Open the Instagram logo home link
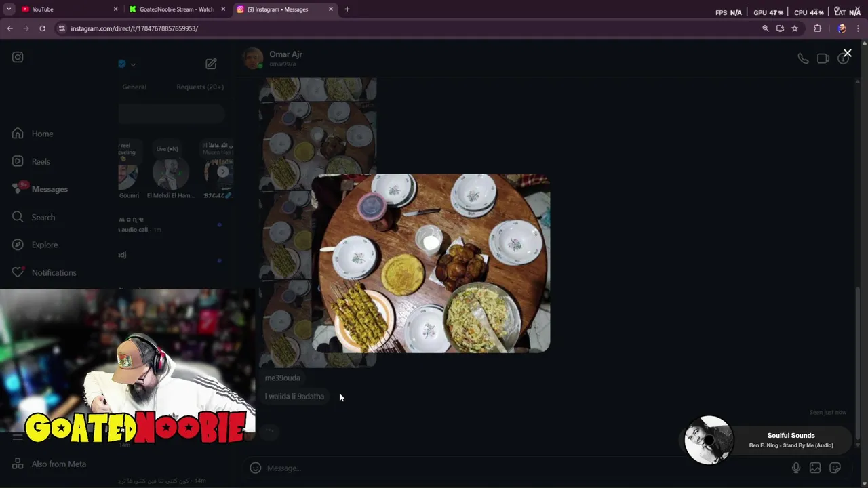868x488 pixels. pyautogui.click(x=18, y=58)
